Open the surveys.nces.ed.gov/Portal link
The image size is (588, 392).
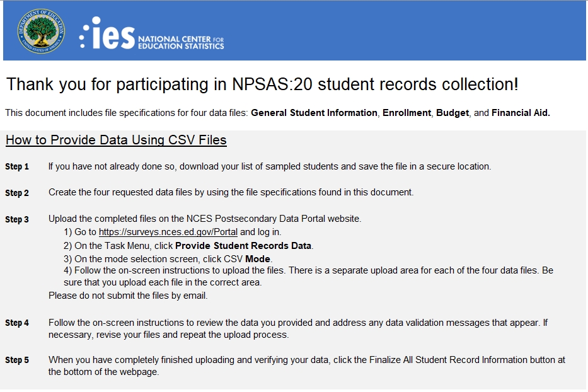click(168, 232)
